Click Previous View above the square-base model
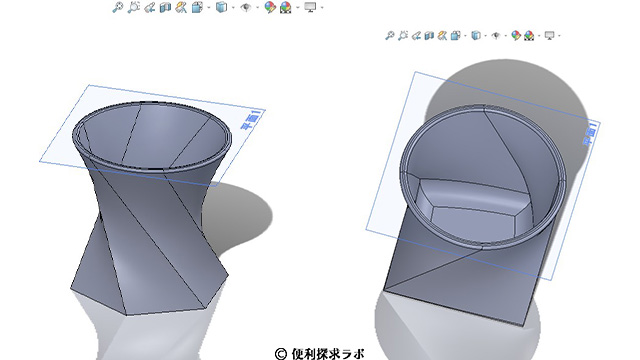 [416, 36]
